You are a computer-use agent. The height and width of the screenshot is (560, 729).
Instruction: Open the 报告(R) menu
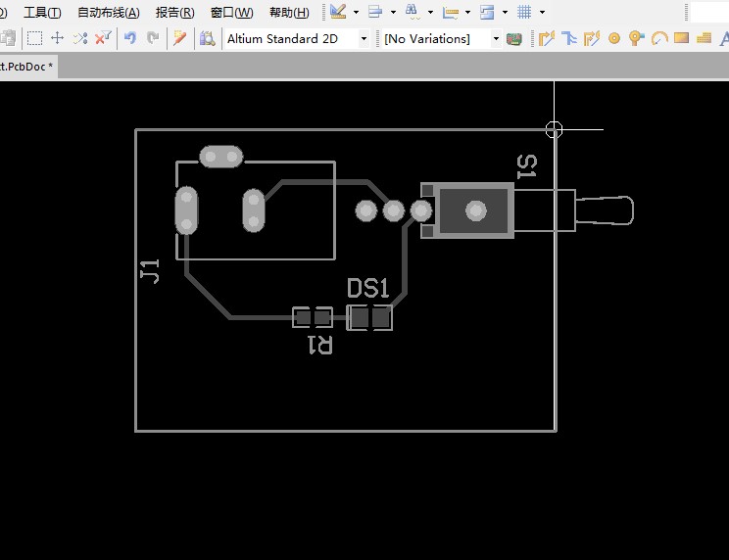174,13
